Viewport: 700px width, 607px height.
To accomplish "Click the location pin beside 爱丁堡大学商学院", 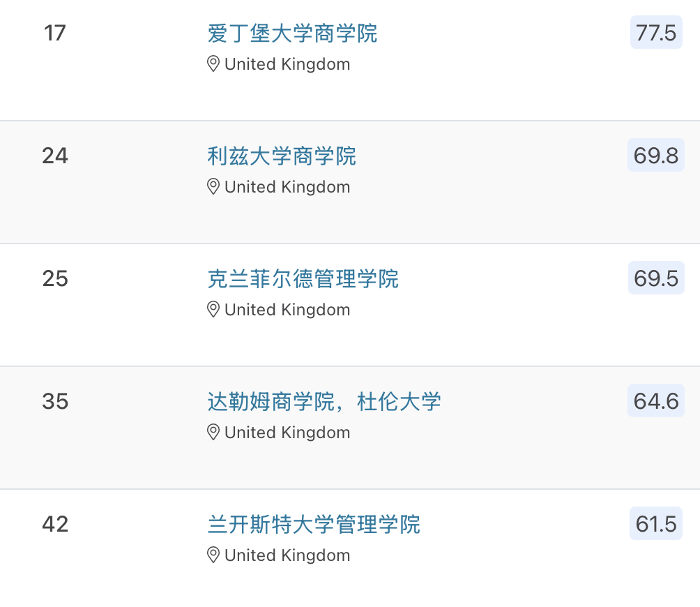I will pos(213,64).
